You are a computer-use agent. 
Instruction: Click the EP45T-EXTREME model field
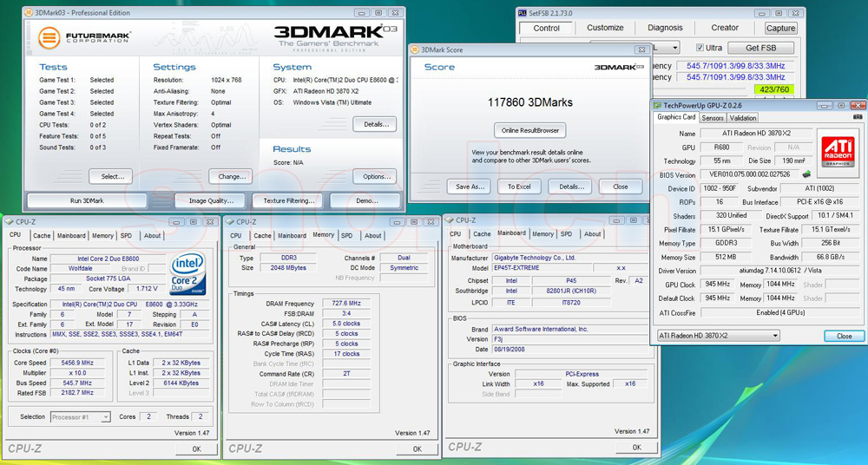[x=542, y=268]
